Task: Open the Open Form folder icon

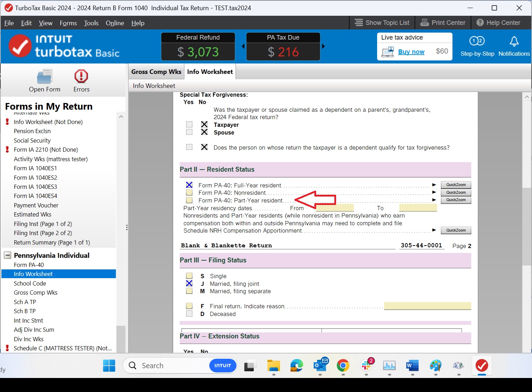Action: (45, 76)
